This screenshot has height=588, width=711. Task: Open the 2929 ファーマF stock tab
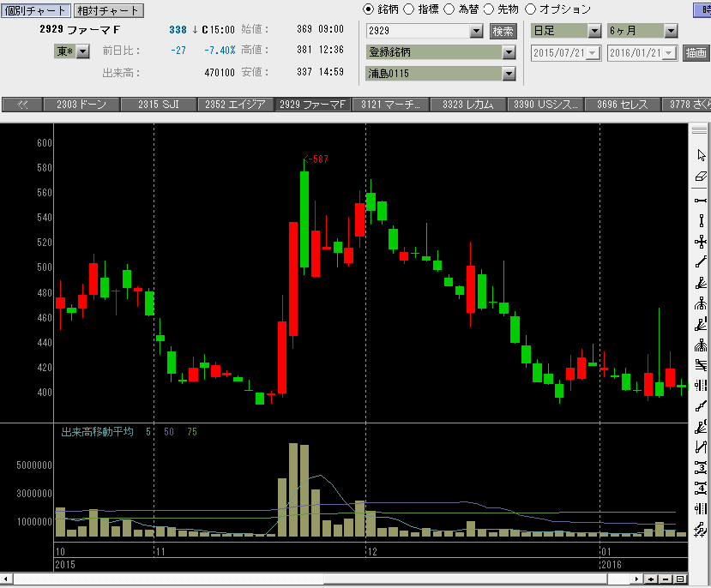click(312, 105)
